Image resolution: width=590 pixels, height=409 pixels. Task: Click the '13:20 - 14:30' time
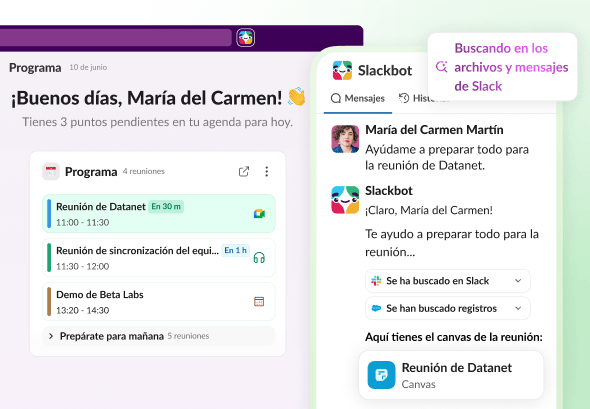pos(82,310)
